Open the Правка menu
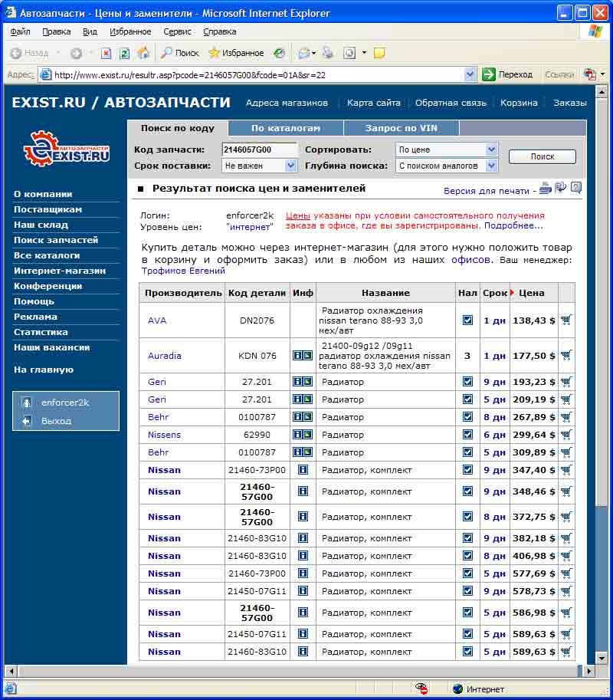The height and width of the screenshot is (700, 613). click(56, 31)
